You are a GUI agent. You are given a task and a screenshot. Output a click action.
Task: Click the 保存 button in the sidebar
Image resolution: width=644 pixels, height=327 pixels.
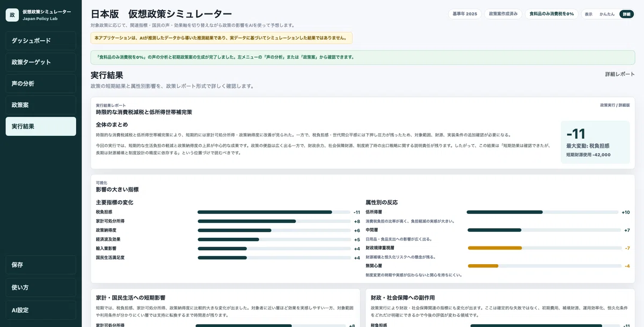pyautogui.click(x=41, y=265)
